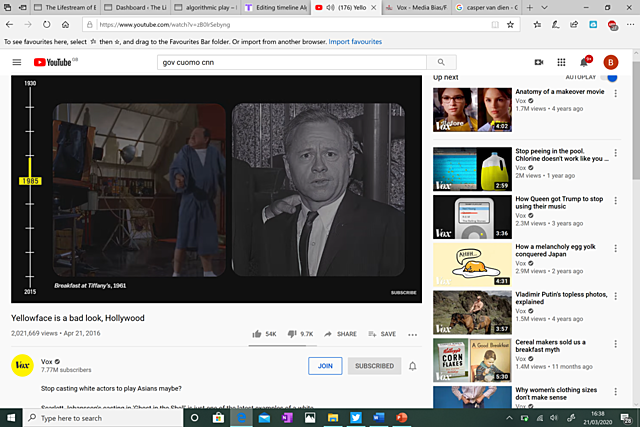Screen dimensions: 640x427
Task: Open options for Stop peeing in the pool
Action: pos(616,153)
